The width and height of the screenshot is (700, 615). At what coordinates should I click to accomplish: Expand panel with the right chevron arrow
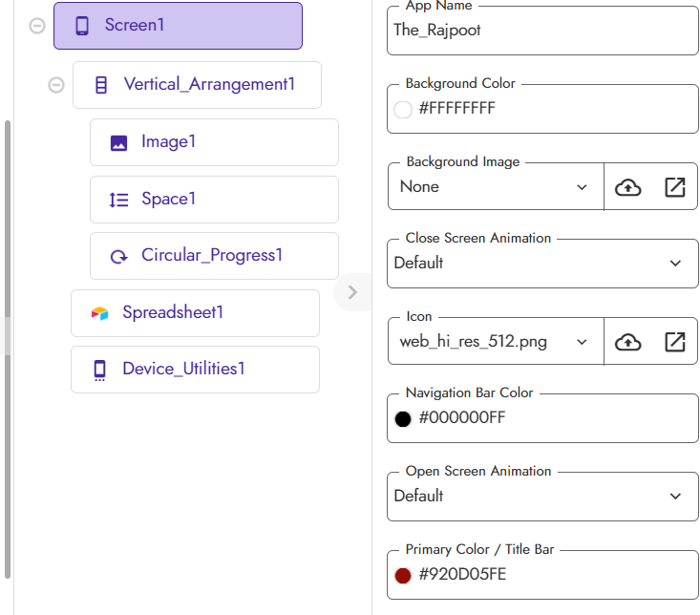pos(352,292)
